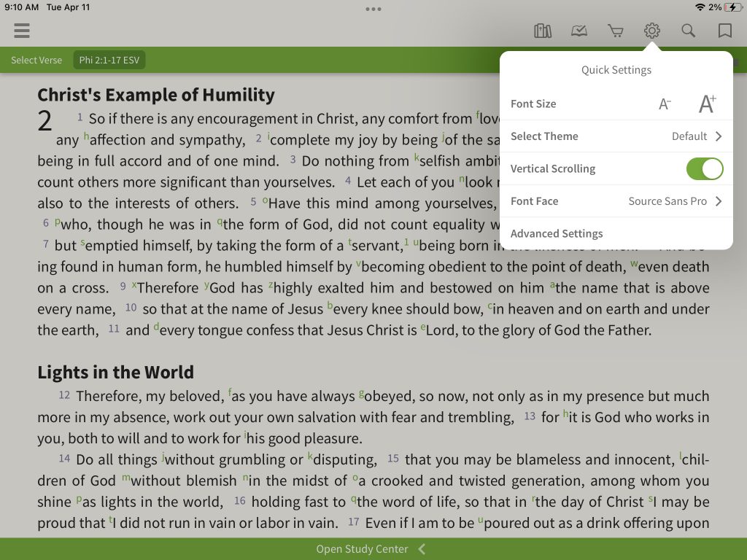747x560 pixels.
Task: Tap verse number 14 before 'Do all things'
Action: tap(64, 458)
